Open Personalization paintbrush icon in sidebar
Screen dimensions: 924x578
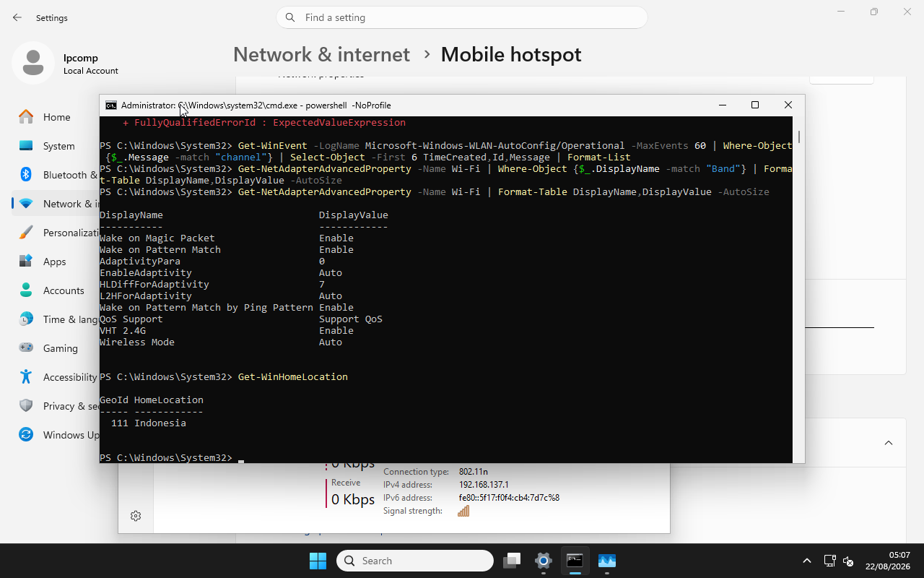coord(26,233)
